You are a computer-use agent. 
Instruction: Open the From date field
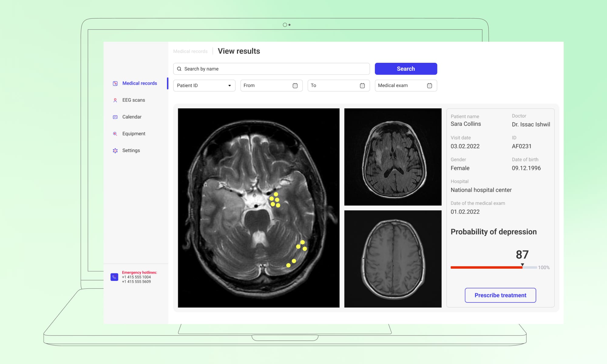pyautogui.click(x=267, y=86)
